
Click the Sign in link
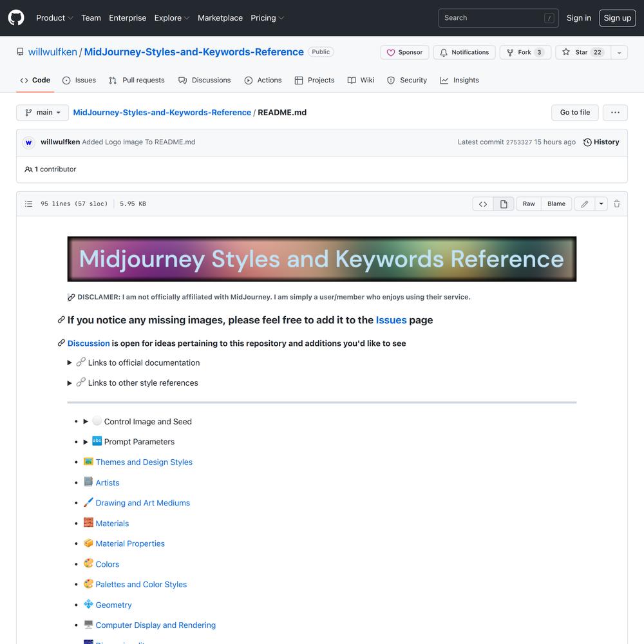[x=579, y=18]
